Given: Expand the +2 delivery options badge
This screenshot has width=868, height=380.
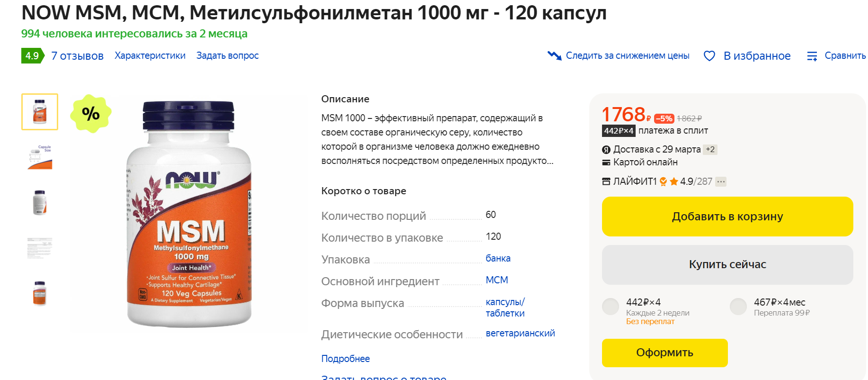Looking at the screenshot, I should tap(711, 149).
